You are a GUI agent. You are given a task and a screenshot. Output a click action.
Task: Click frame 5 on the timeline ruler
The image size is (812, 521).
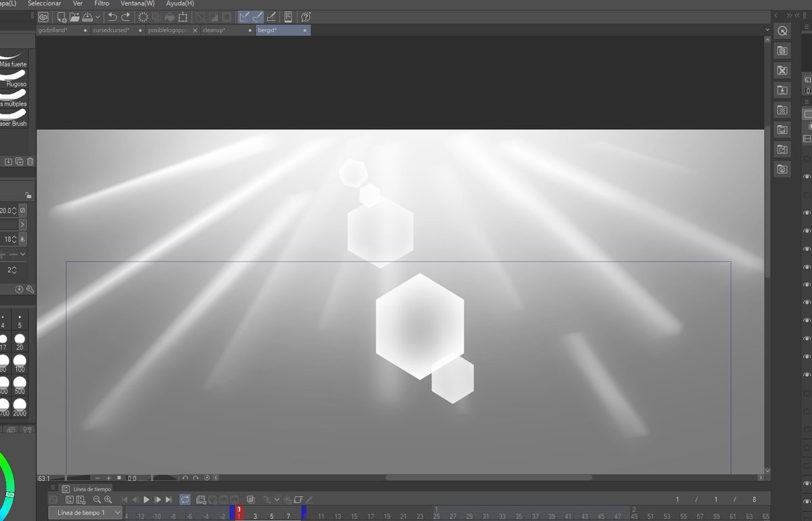271,516
